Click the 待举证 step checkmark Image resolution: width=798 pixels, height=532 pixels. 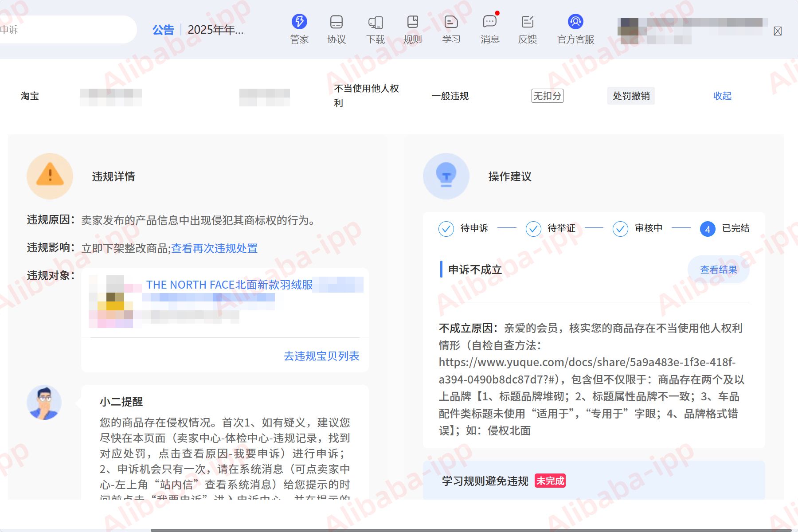coord(533,229)
